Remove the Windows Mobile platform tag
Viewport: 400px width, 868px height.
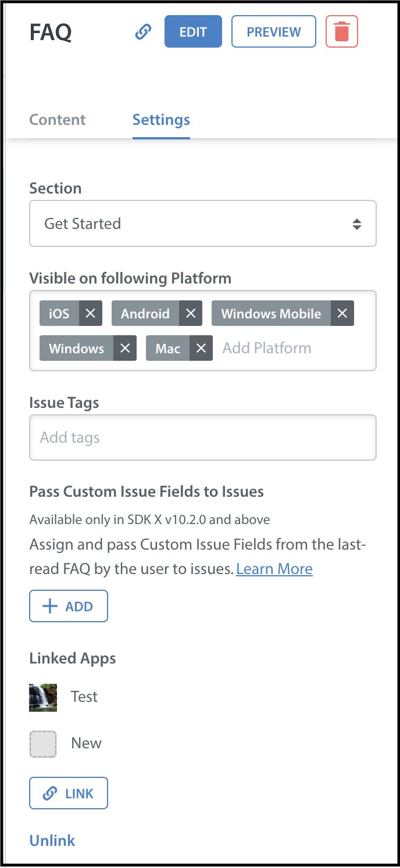pyautogui.click(x=342, y=313)
